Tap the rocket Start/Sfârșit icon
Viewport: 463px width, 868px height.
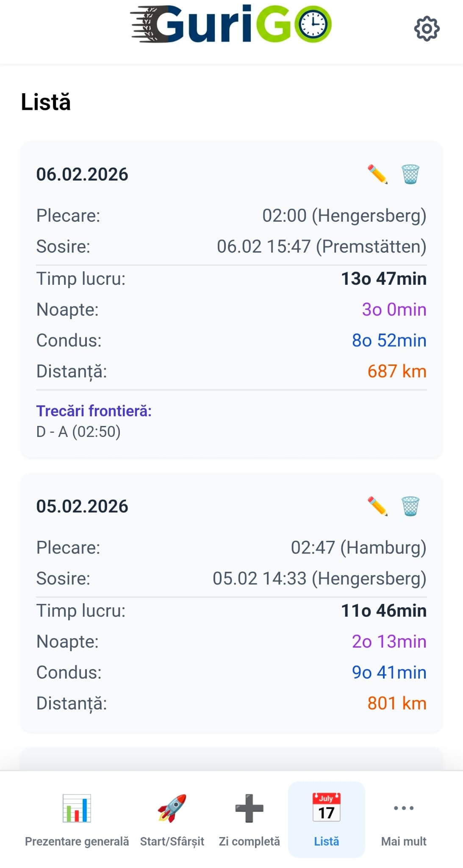click(x=172, y=808)
